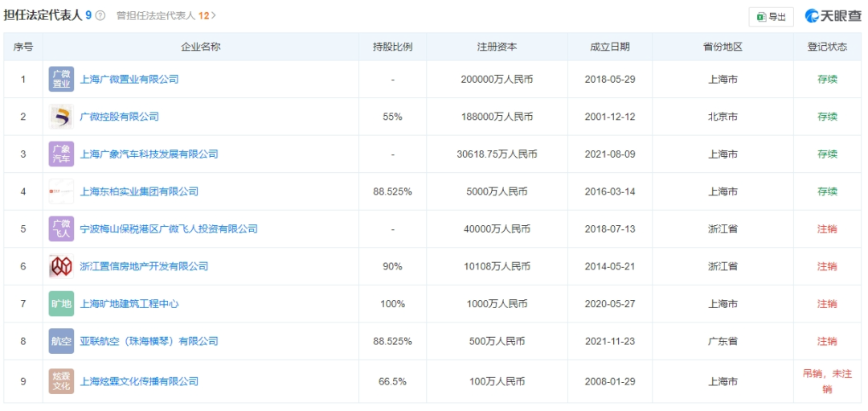Open 宁波梅山保税港区广微飞人投资有限公司 link
This screenshot has height=411, width=868.
(x=169, y=228)
